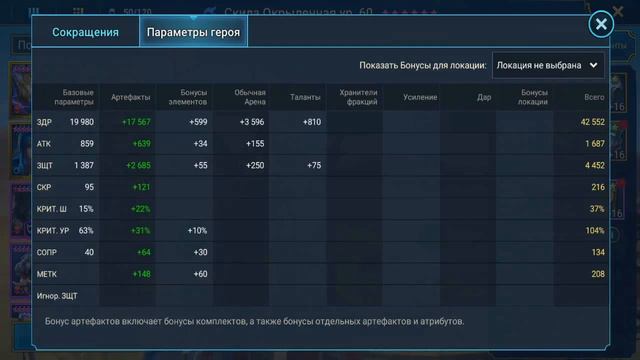Click base health value 19 980
Viewport: 640px width, 360px height.
[x=82, y=122]
